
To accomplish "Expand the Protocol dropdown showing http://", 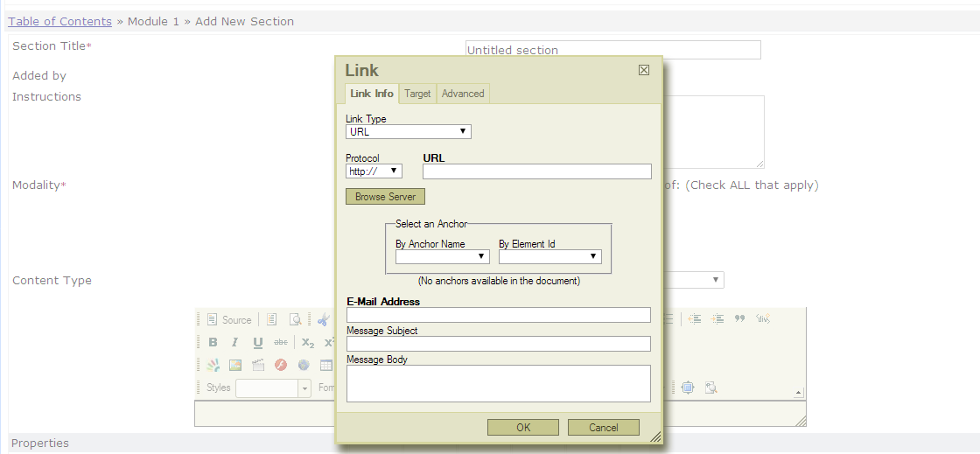I will [x=374, y=171].
